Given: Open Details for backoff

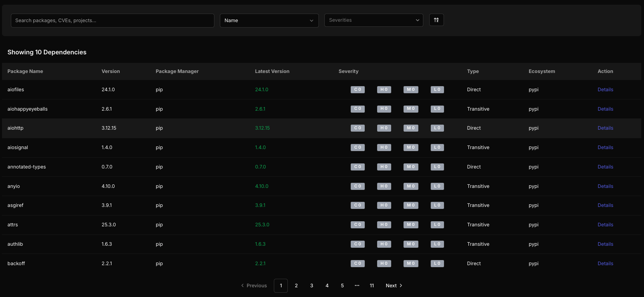Looking at the screenshot, I should [605, 264].
